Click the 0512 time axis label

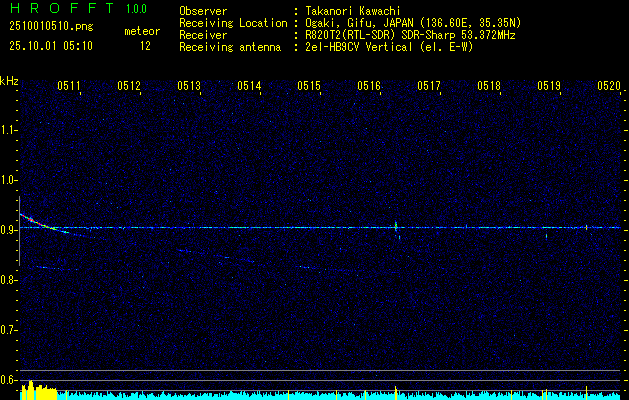pyautogui.click(x=129, y=85)
